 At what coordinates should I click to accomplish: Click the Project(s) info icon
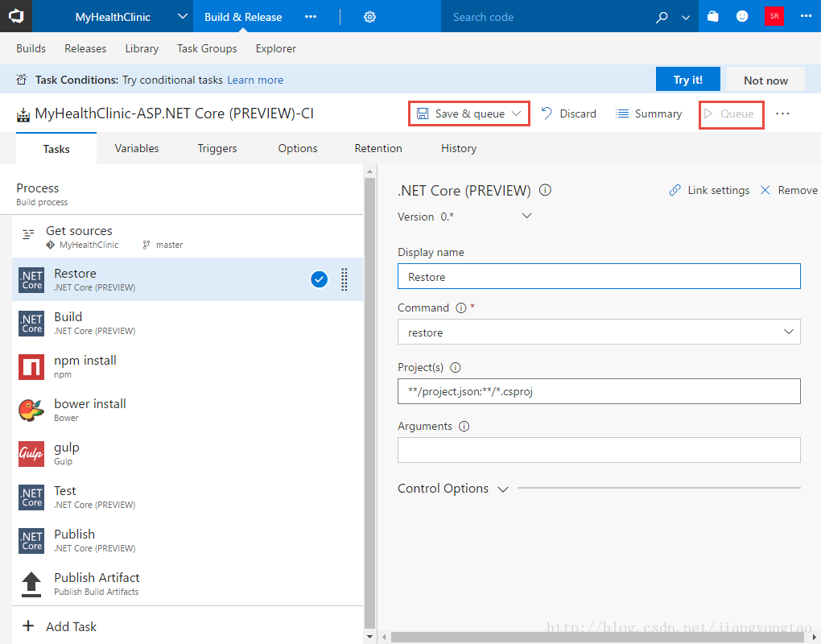(x=456, y=368)
